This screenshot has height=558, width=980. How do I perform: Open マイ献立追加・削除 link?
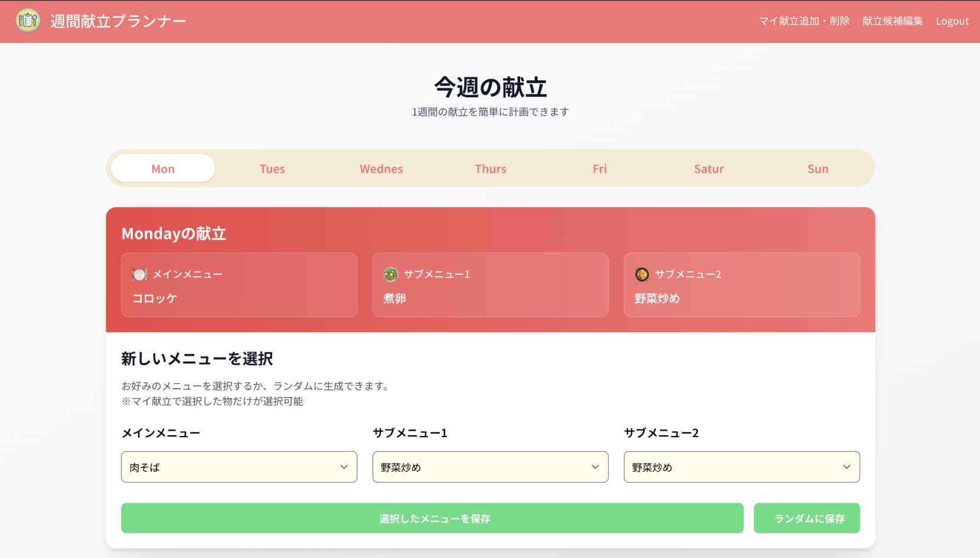pos(804,21)
